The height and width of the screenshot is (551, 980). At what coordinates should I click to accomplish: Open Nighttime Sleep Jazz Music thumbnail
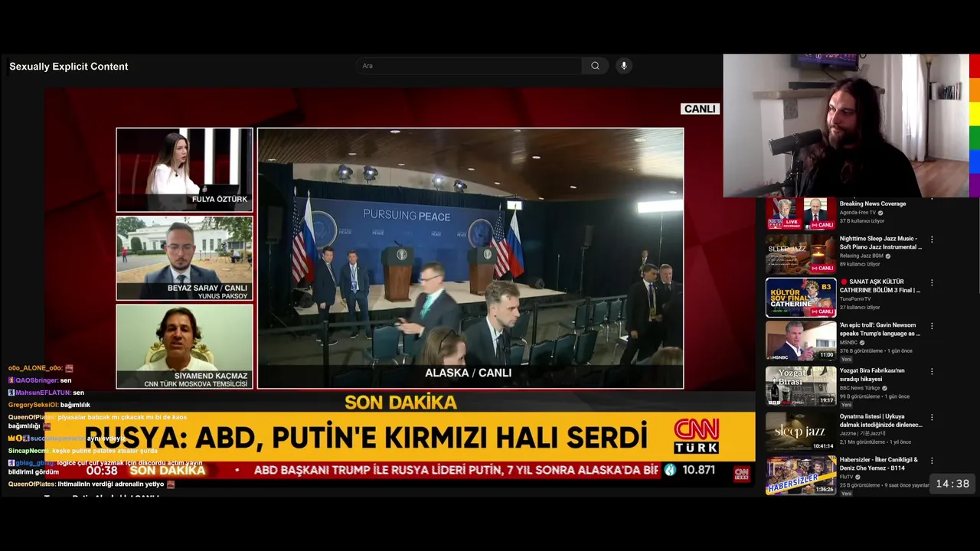click(801, 254)
